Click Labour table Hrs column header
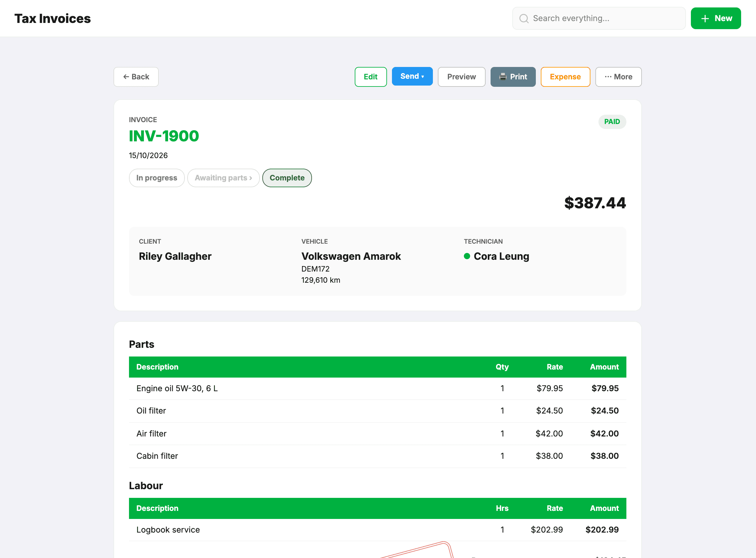Image resolution: width=756 pixels, height=558 pixels. [x=502, y=508]
